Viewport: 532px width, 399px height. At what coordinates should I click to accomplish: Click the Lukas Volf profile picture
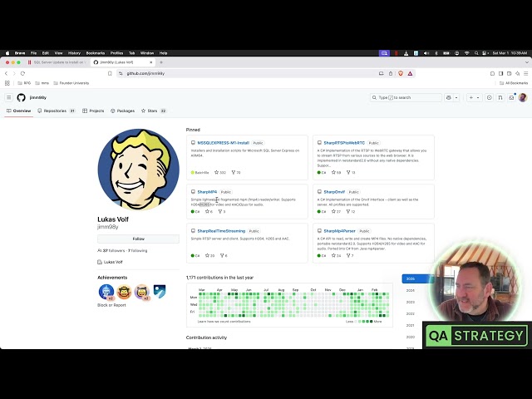pyautogui.click(x=138, y=170)
